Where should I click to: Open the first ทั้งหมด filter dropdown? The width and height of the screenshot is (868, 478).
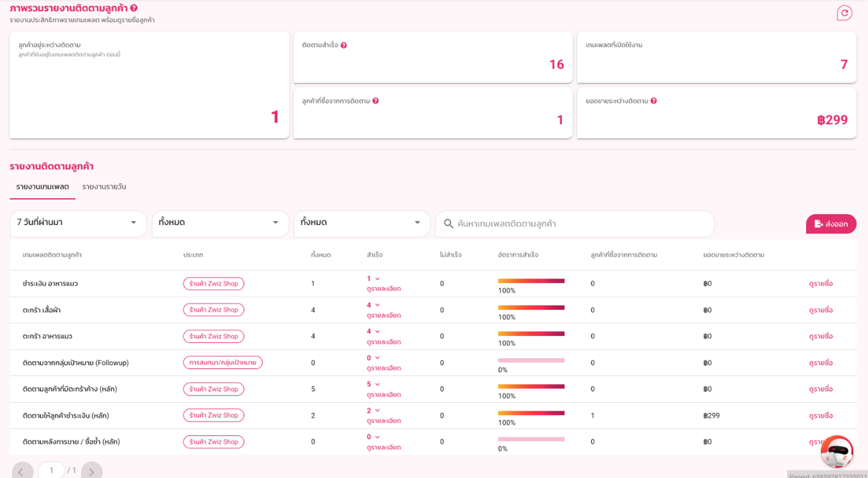(x=220, y=223)
